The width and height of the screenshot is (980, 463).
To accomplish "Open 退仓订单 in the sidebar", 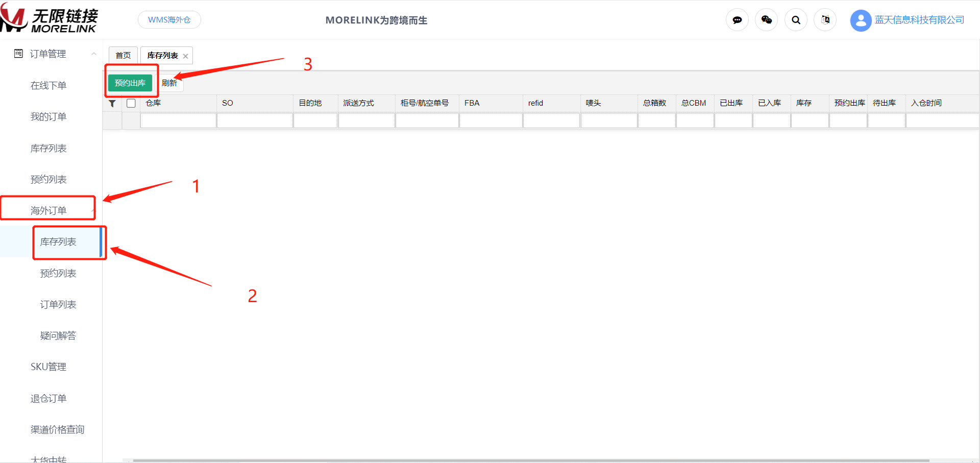I will (x=48, y=398).
